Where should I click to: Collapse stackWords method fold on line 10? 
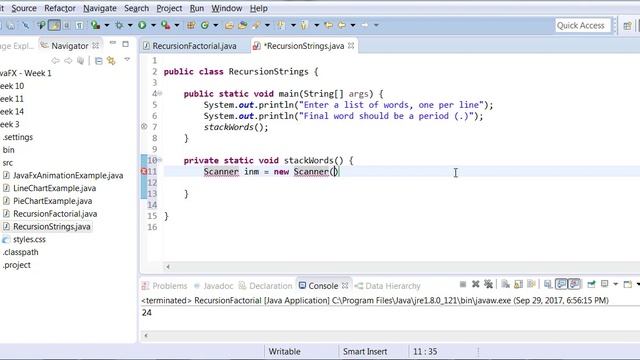click(x=160, y=160)
